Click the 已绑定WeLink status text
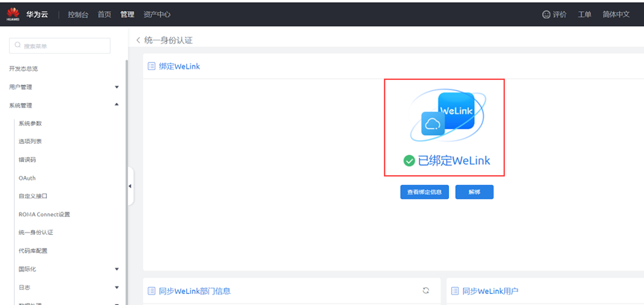The image size is (644, 305). pyautogui.click(x=454, y=160)
